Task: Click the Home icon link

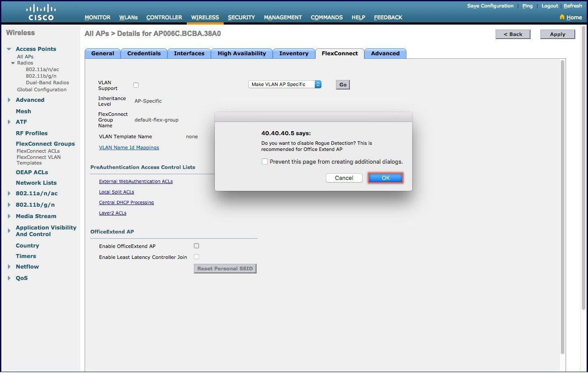Action: 562,18
